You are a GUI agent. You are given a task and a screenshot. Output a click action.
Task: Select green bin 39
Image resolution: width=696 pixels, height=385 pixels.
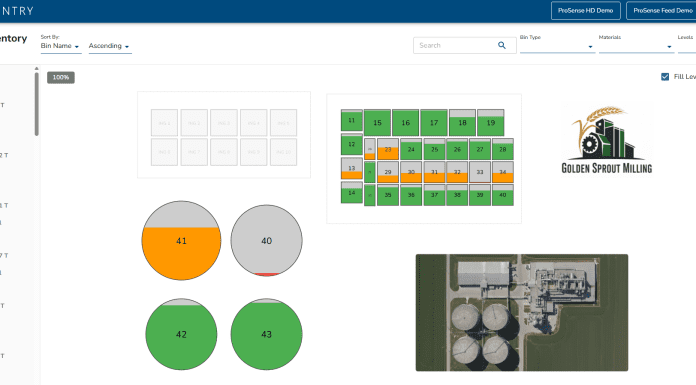click(480, 195)
